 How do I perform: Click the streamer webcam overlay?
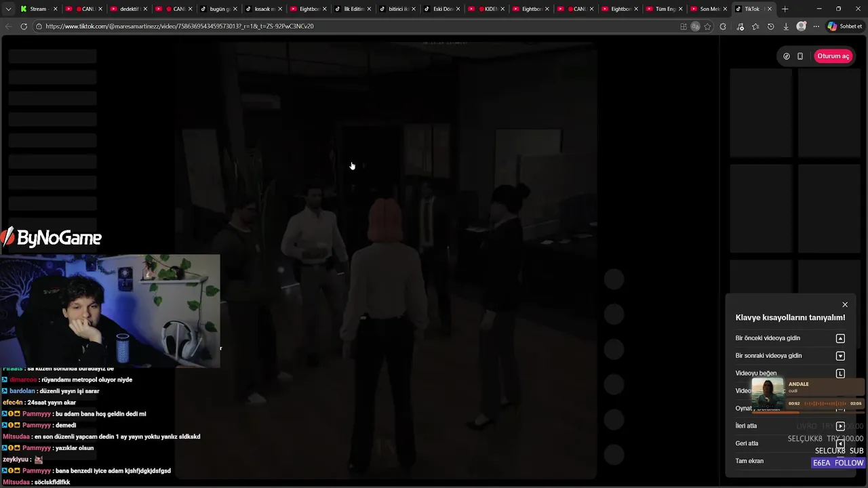[110, 311]
